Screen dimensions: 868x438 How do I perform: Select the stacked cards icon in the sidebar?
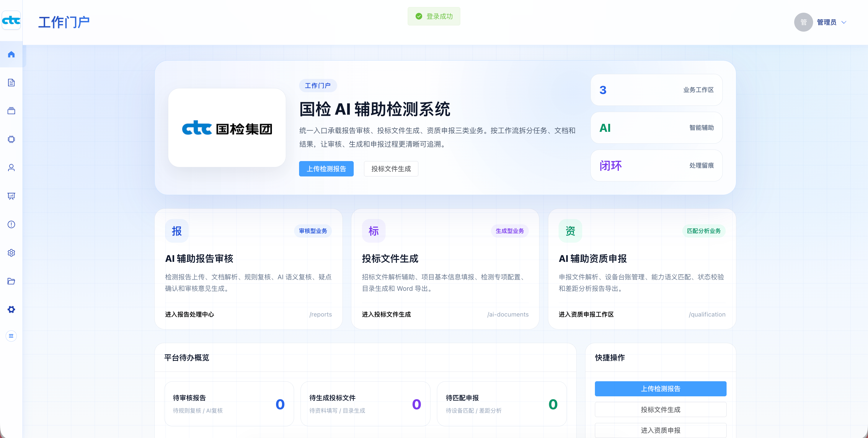11,111
